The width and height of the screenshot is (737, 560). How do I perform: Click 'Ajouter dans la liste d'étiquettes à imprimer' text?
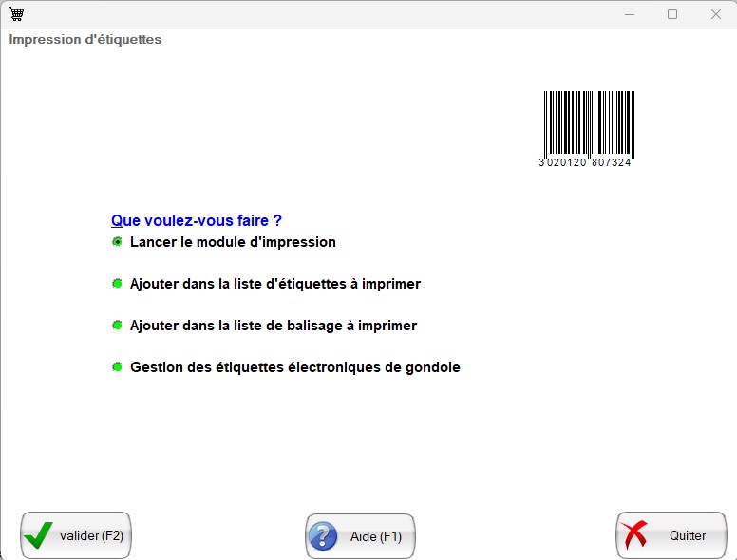click(275, 284)
